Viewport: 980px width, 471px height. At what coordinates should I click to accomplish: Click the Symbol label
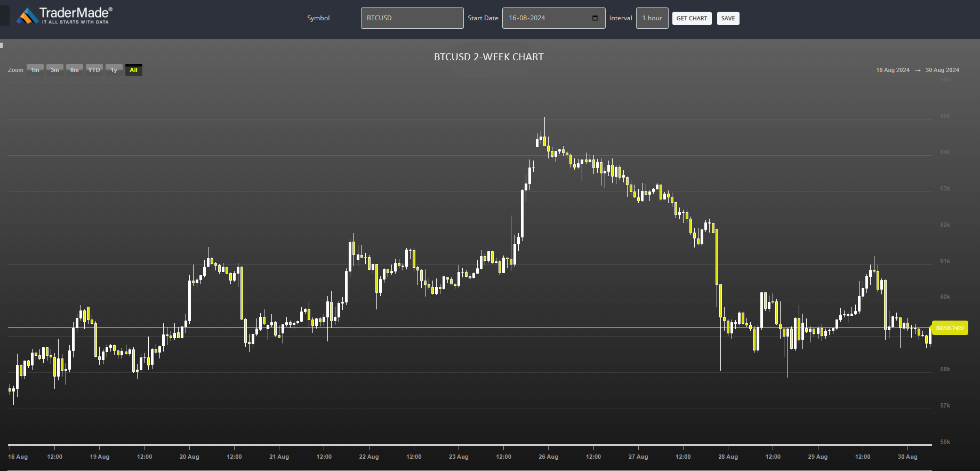pyautogui.click(x=318, y=18)
